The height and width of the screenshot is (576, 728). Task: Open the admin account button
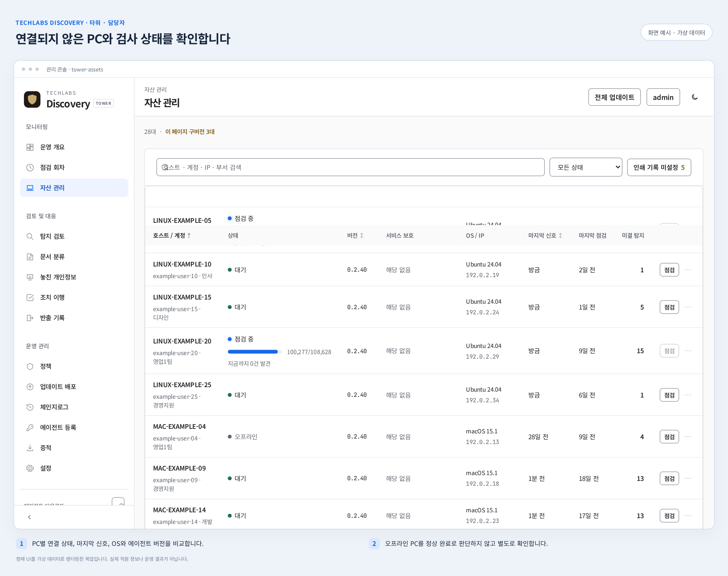663,97
